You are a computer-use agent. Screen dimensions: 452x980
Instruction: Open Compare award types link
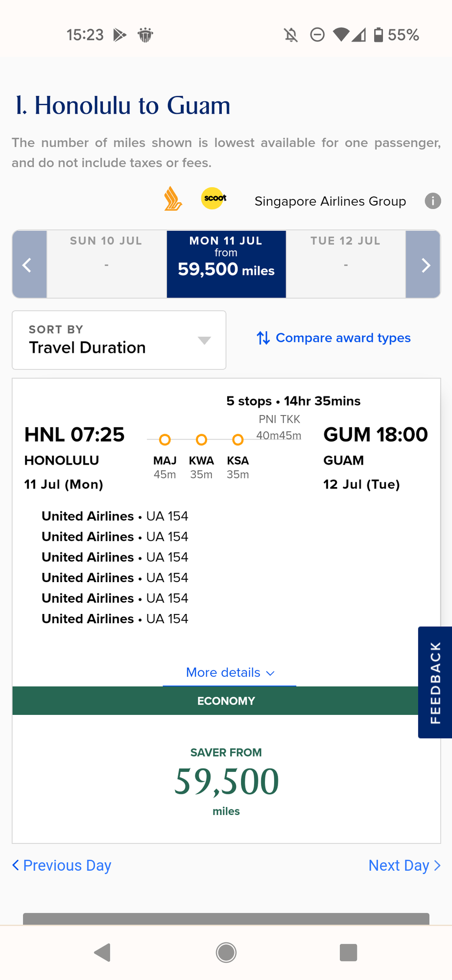coord(333,338)
